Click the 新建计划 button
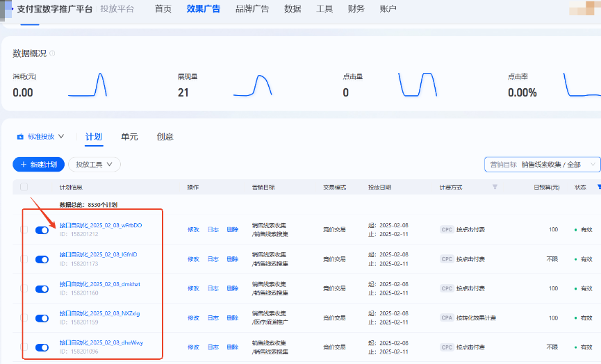Screen dimensions: 601x364 (38, 165)
